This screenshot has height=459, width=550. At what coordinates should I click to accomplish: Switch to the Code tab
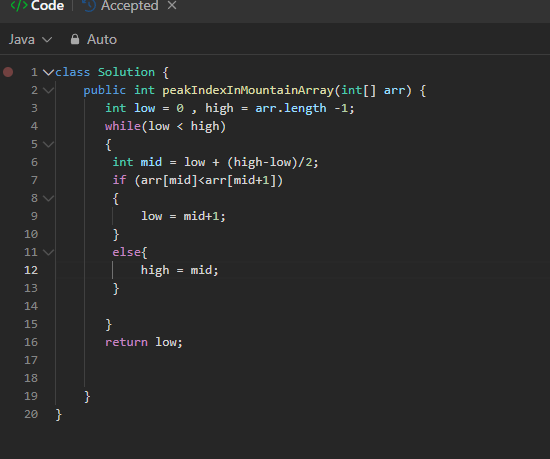coord(38,6)
